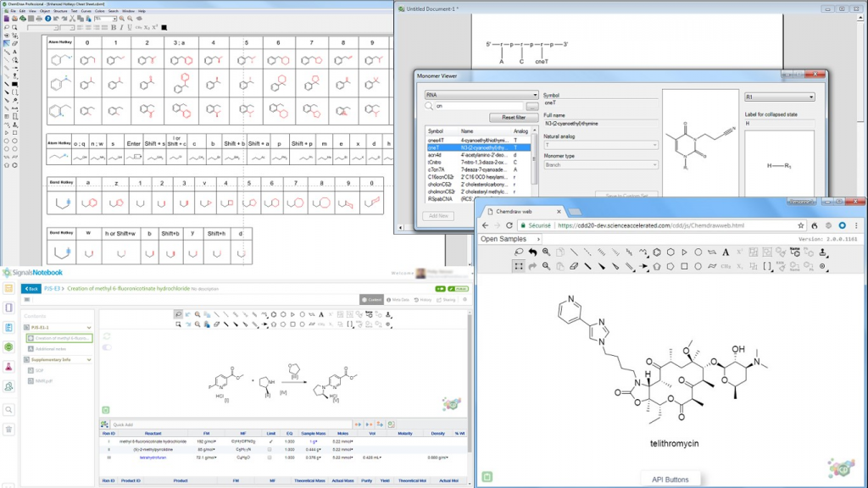The width and height of the screenshot is (868, 488).
Task: Tick the Limit checkbox for tetrahydrofuran row
Action: point(270,457)
